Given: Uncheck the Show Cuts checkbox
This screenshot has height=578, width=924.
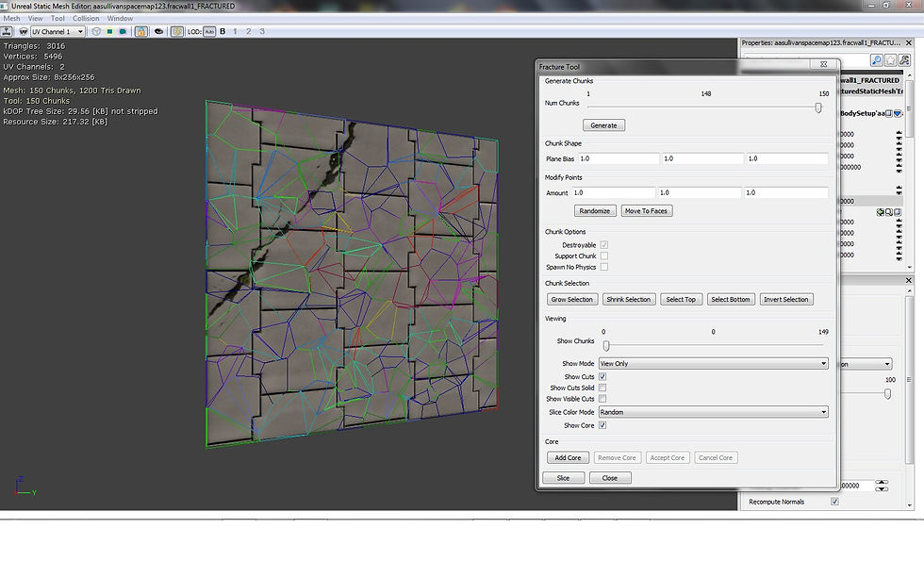Looking at the screenshot, I should [602, 376].
